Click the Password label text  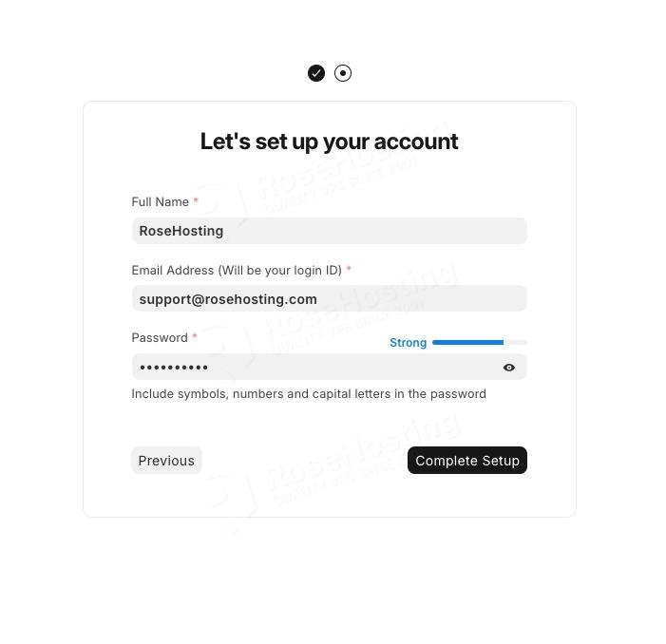159,337
